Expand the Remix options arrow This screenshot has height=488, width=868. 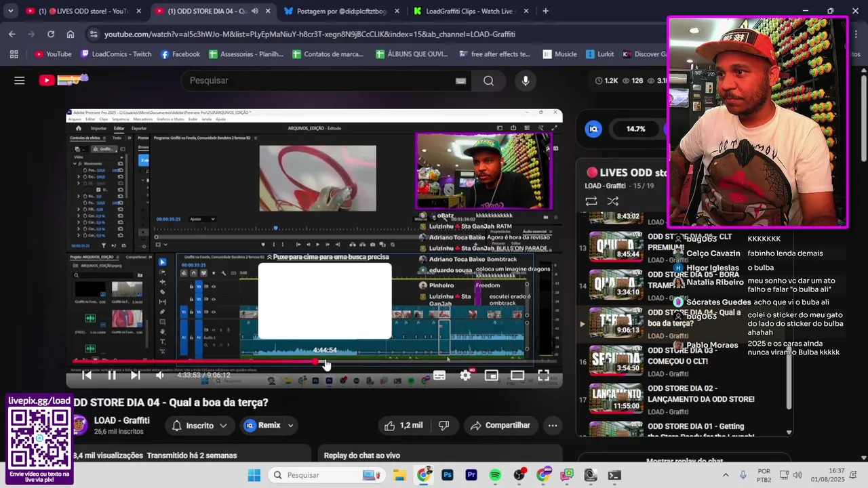pos(291,426)
